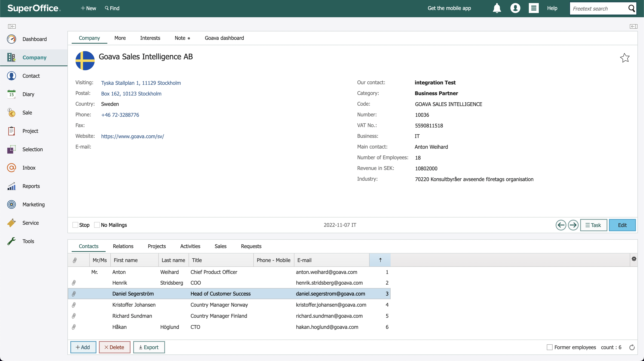The height and width of the screenshot is (361, 644).
Task: Sort contacts by Phone - Mobile column
Action: 274,260
